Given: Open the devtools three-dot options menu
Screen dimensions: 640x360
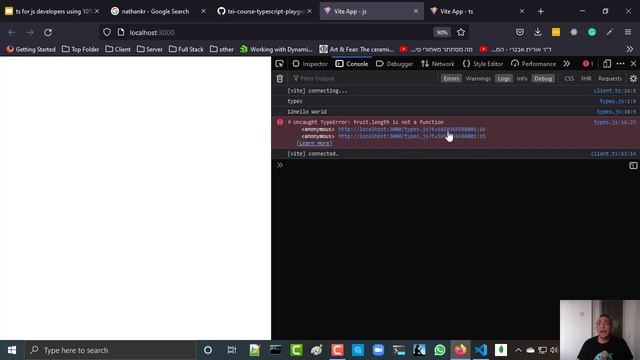Looking at the screenshot, I should click(x=620, y=64).
